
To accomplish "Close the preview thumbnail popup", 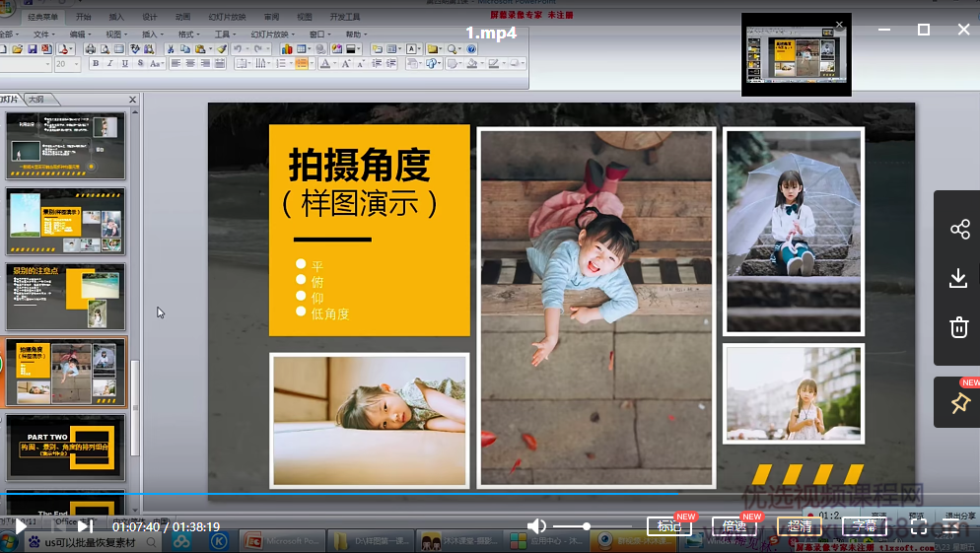I will (x=839, y=25).
